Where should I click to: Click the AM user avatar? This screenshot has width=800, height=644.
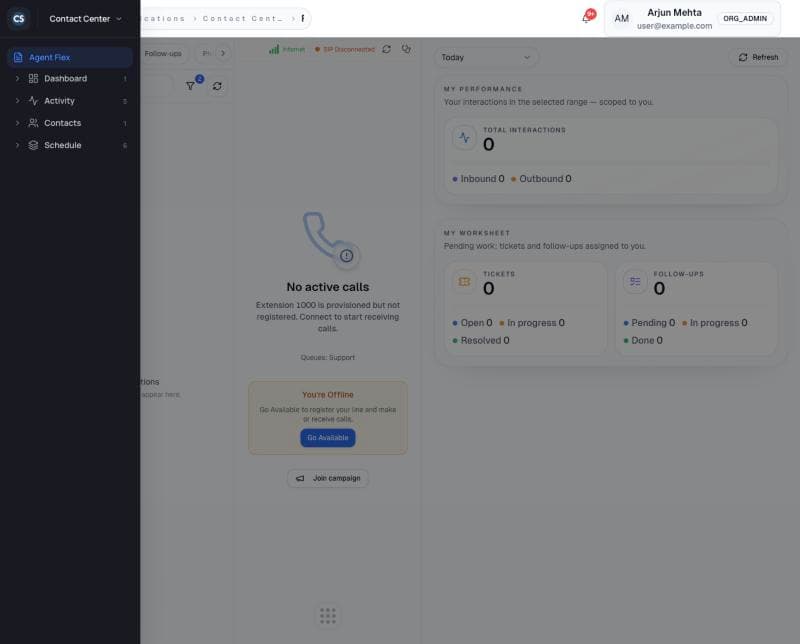point(621,19)
